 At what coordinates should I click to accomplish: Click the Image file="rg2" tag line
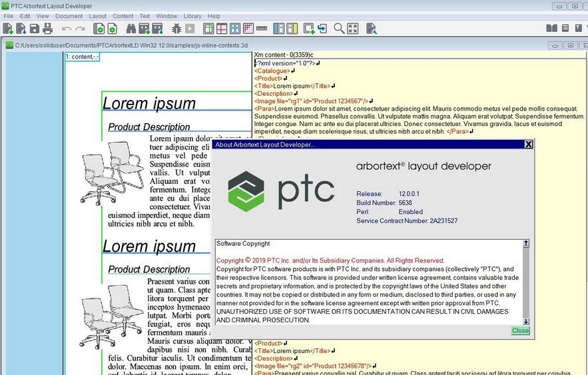coord(313,366)
